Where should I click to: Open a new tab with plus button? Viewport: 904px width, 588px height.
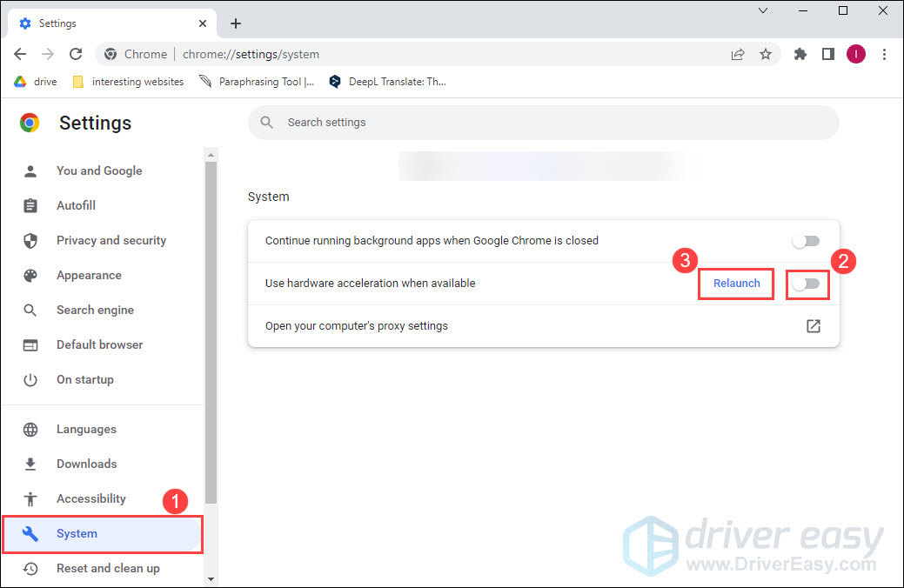pyautogui.click(x=236, y=23)
